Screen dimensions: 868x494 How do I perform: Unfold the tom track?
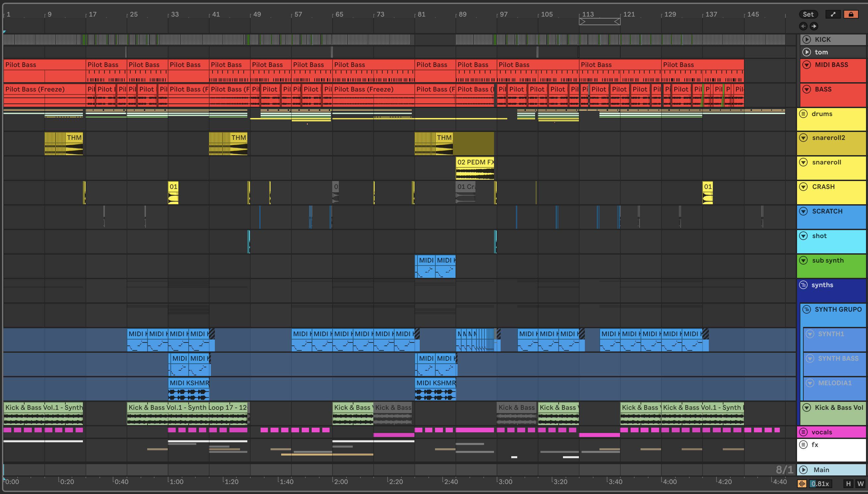(807, 52)
